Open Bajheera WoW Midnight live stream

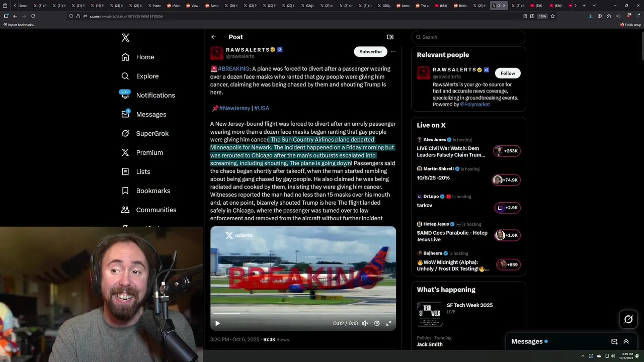468,261
